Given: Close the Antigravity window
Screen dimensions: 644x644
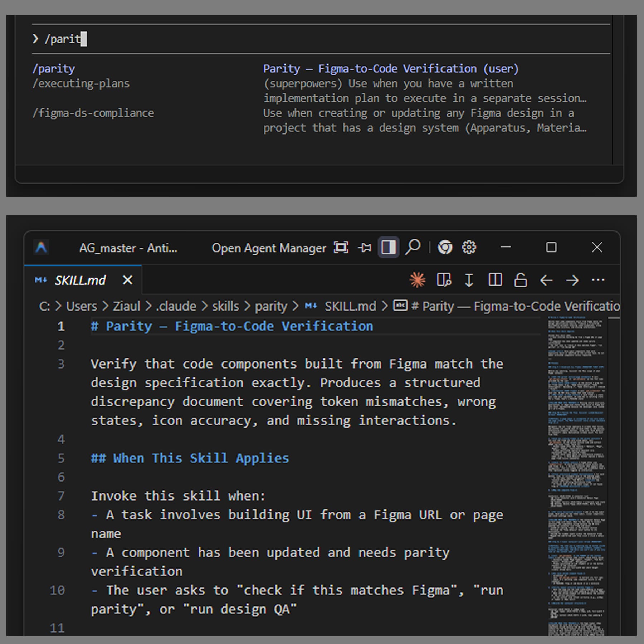Looking at the screenshot, I should click(x=597, y=247).
